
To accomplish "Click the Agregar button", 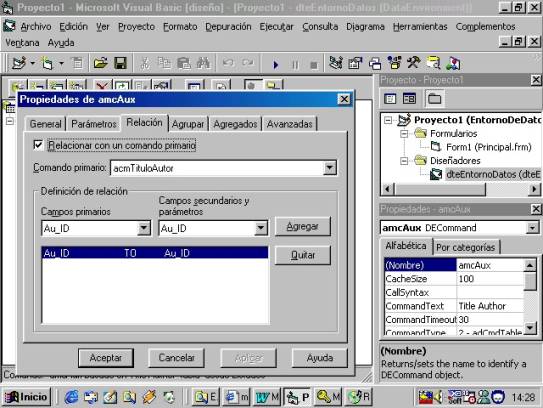I will 303,227.
